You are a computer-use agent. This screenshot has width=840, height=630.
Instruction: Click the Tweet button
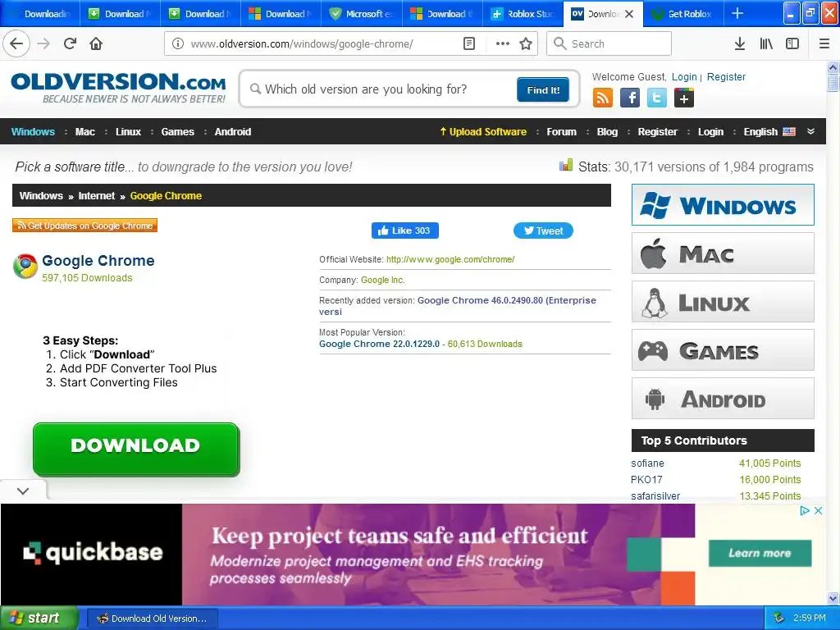pyautogui.click(x=543, y=231)
